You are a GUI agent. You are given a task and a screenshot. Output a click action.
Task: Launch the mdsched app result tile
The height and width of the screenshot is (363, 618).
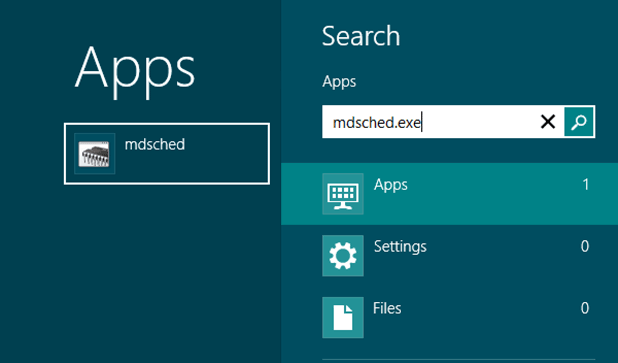coord(167,154)
